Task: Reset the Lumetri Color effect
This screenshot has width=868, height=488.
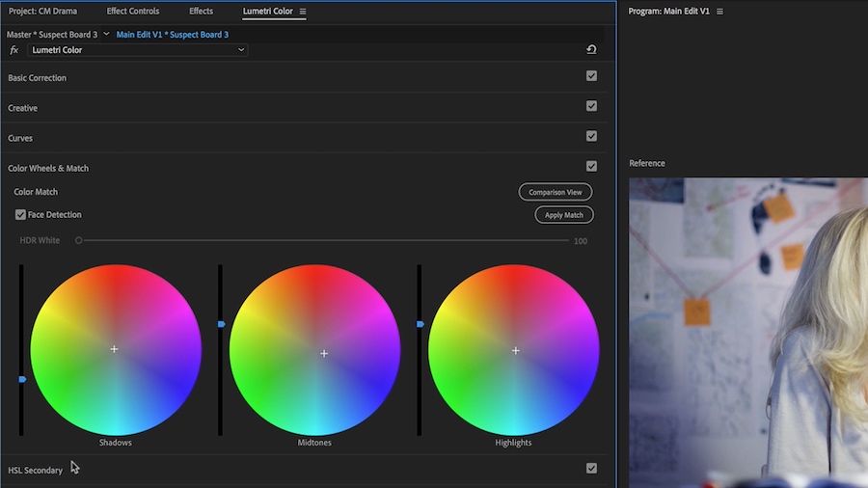Action: click(591, 50)
